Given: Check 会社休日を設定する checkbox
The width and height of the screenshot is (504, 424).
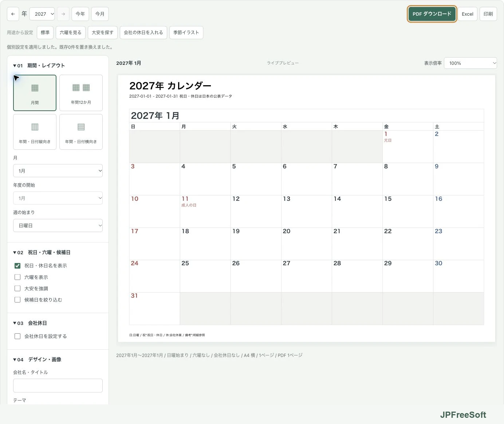Looking at the screenshot, I should (17, 336).
